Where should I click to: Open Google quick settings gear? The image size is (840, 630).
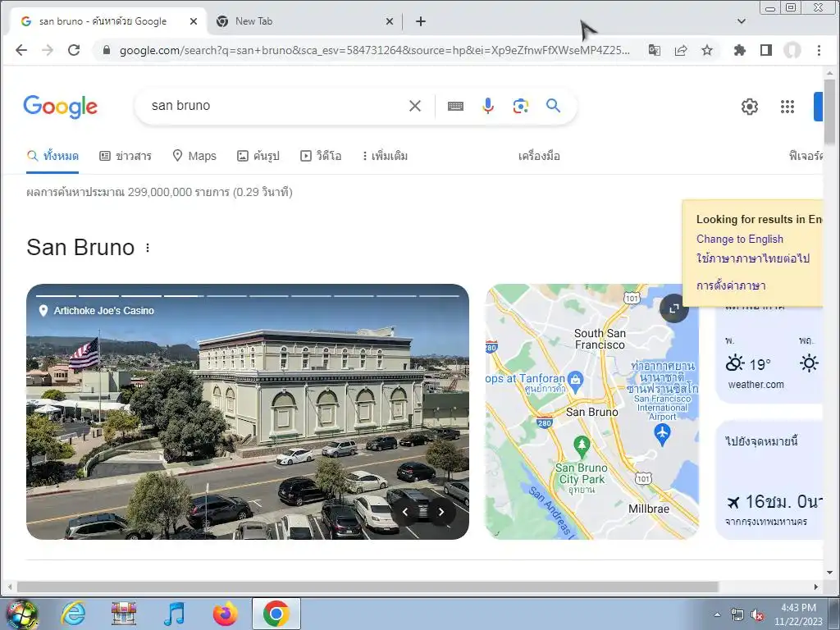(x=750, y=107)
